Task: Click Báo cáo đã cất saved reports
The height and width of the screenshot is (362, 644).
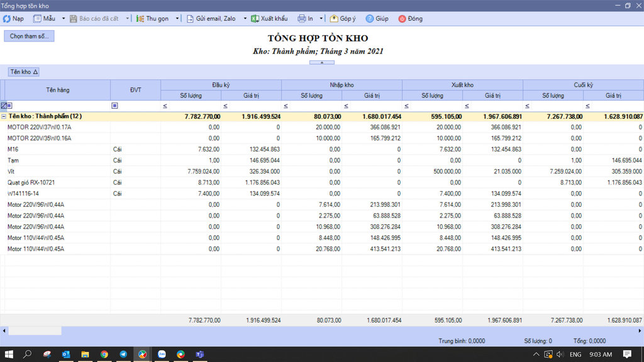Action: [94, 19]
